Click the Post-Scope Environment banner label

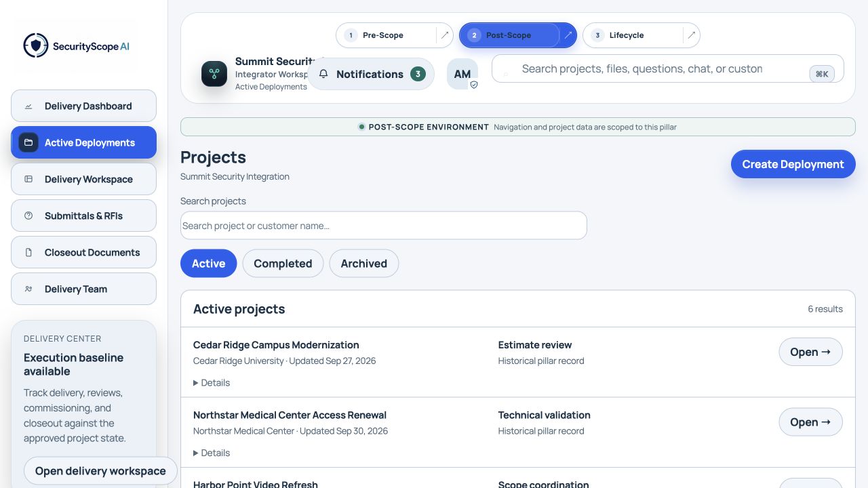(429, 127)
